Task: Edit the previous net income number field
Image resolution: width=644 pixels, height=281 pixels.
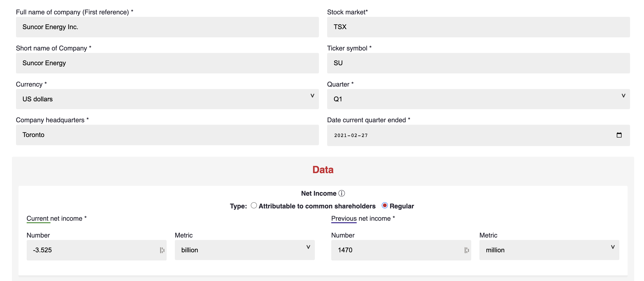Action: (398, 250)
